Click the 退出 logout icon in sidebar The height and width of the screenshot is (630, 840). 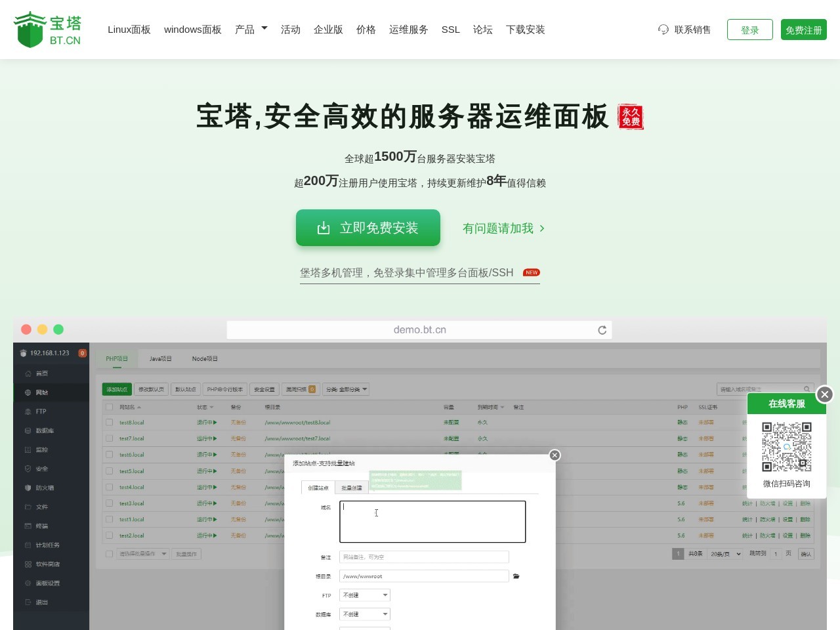coord(28,602)
